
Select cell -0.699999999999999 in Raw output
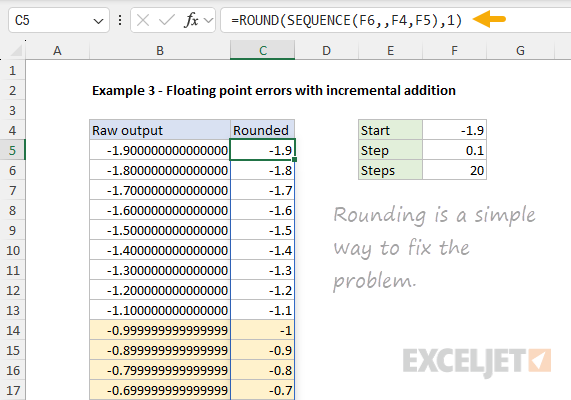(160, 391)
